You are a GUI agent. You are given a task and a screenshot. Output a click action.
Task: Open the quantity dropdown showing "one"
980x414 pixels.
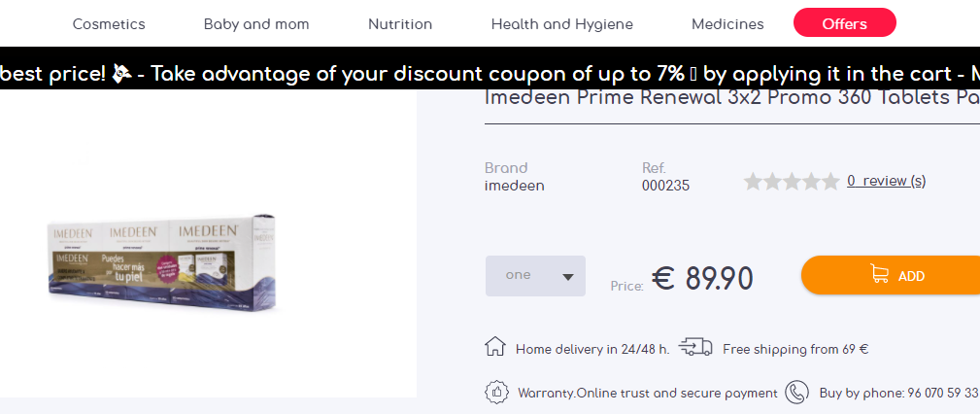535,276
